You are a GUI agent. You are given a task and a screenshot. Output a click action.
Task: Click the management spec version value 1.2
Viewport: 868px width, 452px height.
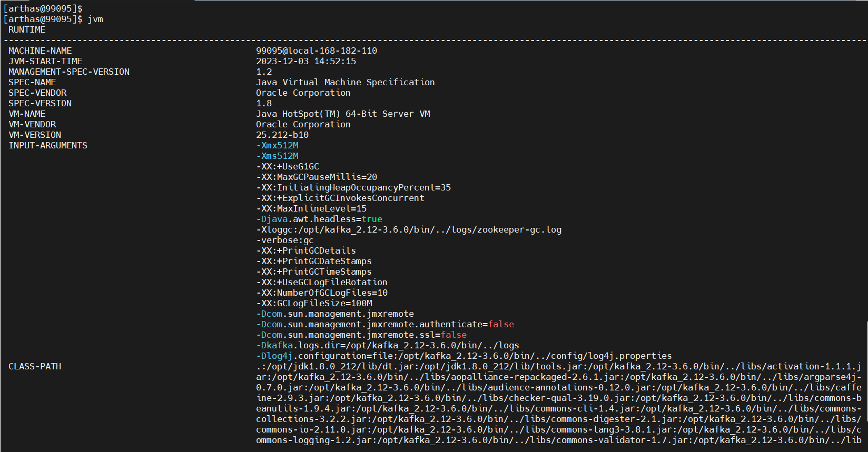(x=264, y=72)
